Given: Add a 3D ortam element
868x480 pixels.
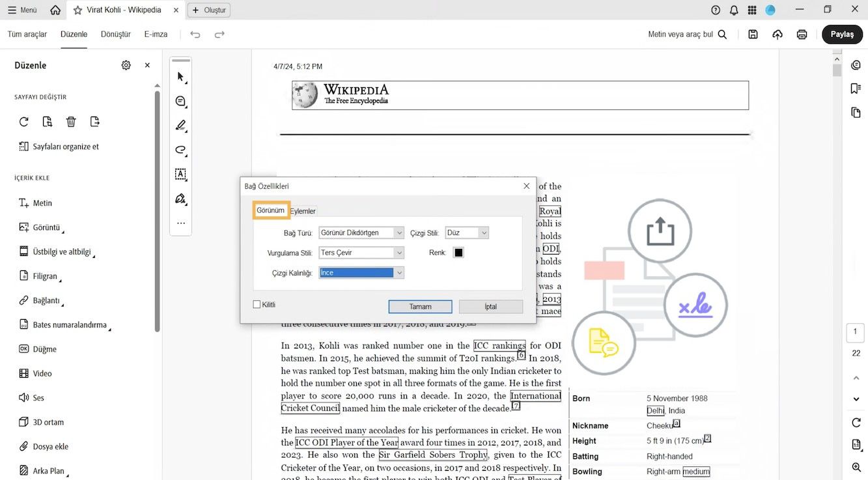Looking at the screenshot, I should pyautogui.click(x=41, y=422).
